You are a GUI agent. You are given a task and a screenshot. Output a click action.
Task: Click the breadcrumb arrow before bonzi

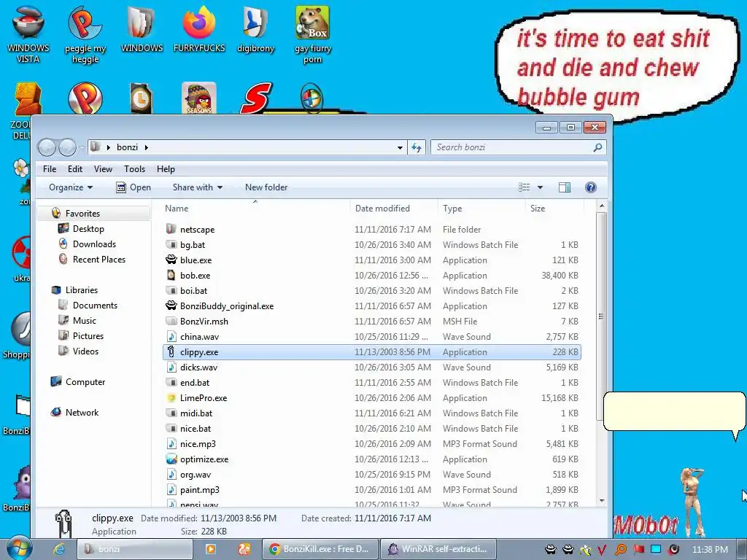[109, 147]
